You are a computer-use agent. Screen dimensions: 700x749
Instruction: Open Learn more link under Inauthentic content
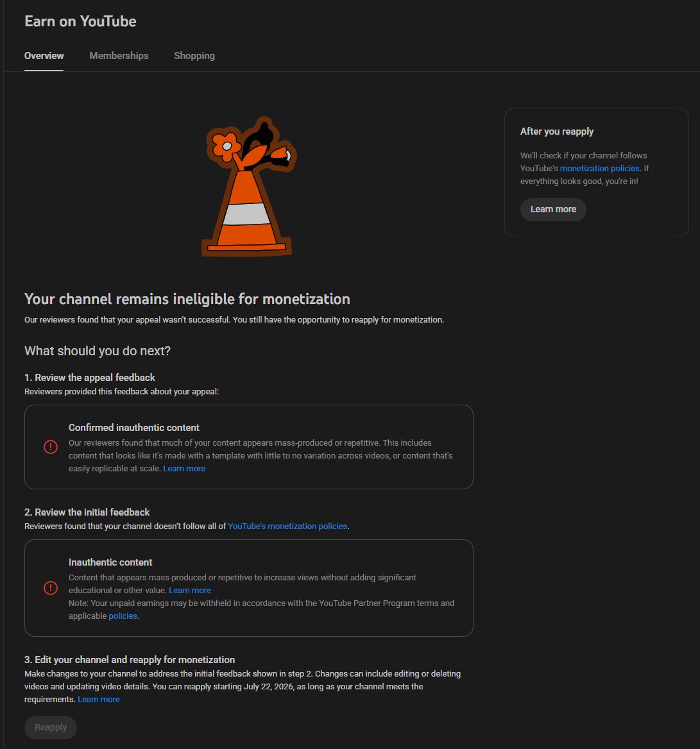190,591
